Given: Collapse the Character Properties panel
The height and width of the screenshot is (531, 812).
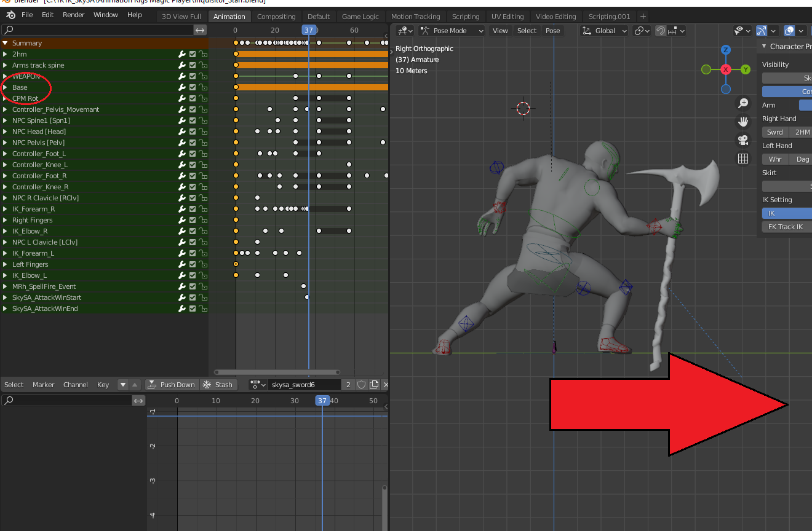Looking at the screenshot, I should click(x=764, y=46).
